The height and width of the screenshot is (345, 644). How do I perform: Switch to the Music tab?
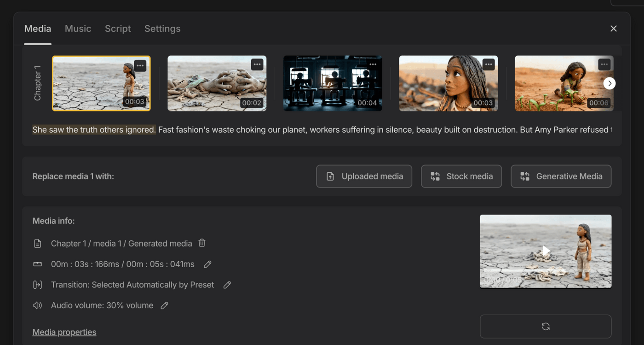pyautogui.click(x=78, y=29)
